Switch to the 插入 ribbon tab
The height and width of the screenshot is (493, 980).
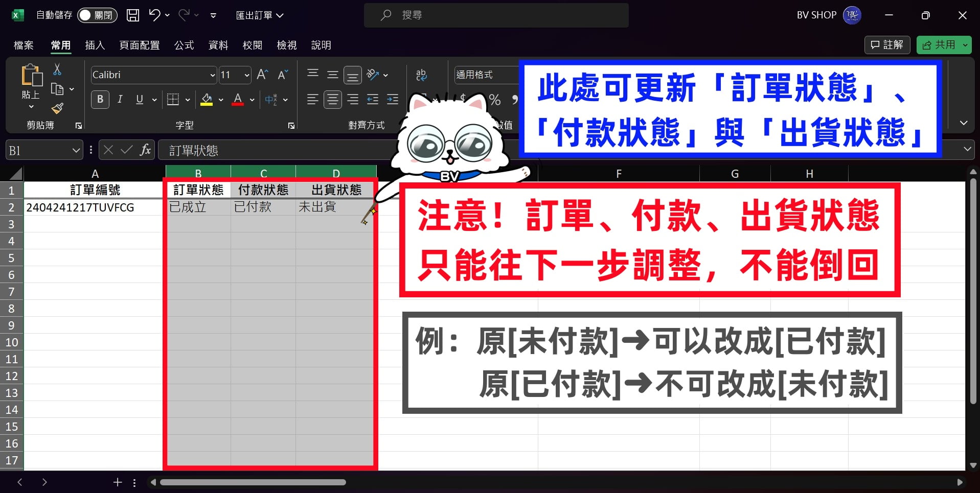95,45
